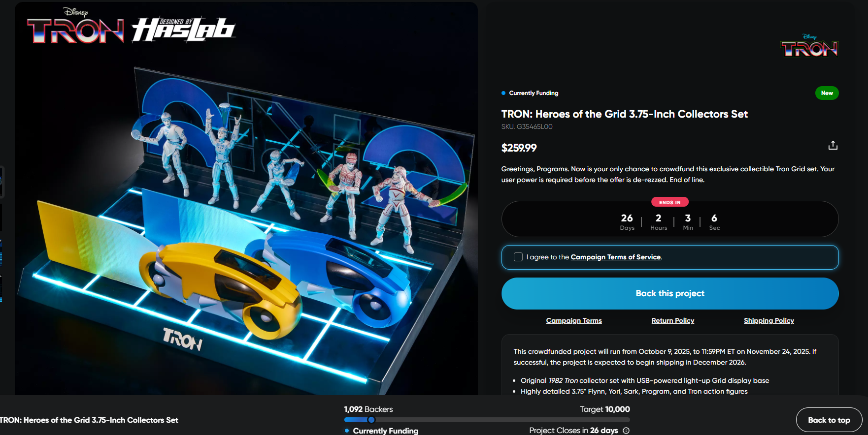Image resolution: width=868 pixels, height=435 pixels.
Task: Click the small TRON brand logo above title
Action: click(x=809, y=45)
